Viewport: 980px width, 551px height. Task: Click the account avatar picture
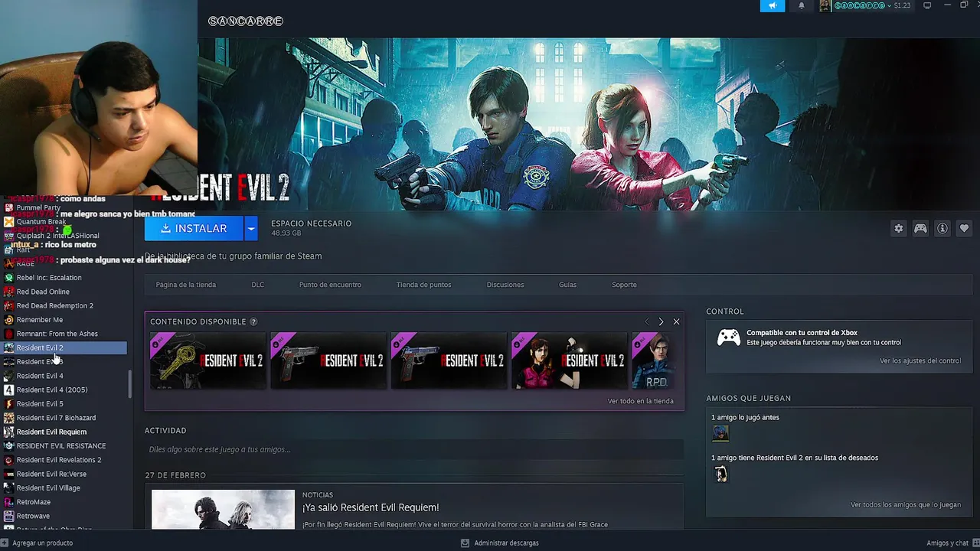825,6
